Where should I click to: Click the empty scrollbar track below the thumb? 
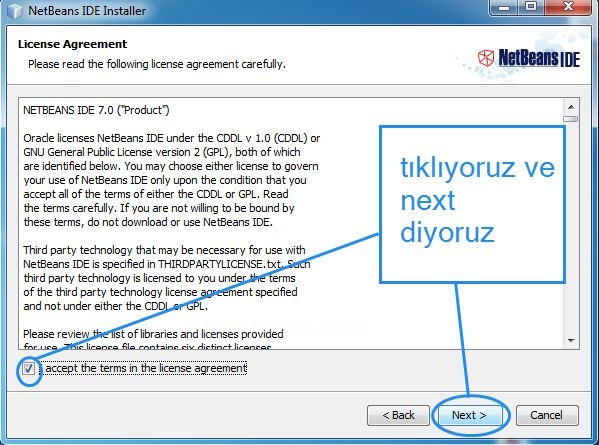571,228
